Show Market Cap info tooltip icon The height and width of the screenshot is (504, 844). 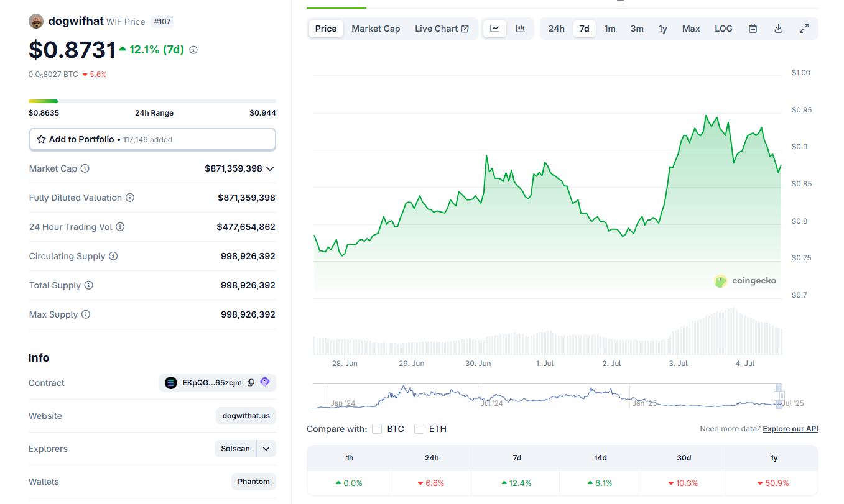[x=85, y=168]
